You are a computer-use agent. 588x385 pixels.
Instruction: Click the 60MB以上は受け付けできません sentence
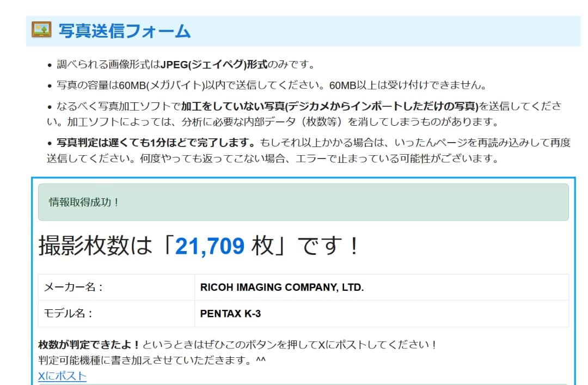click(407, 85)
